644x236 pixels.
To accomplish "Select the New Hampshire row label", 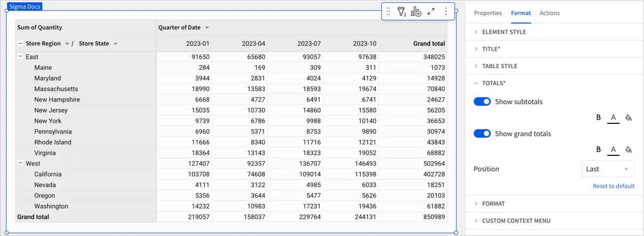I will click(57, 99).
